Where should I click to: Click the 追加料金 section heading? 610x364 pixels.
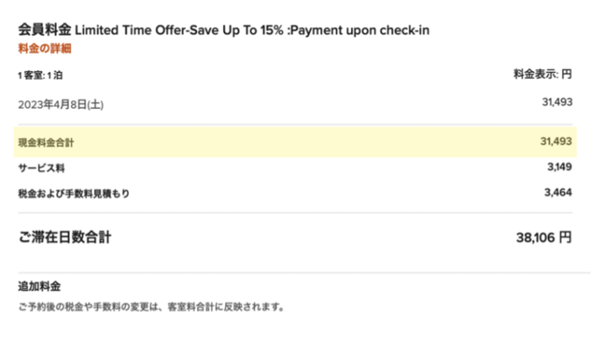[x=39, y=286]
